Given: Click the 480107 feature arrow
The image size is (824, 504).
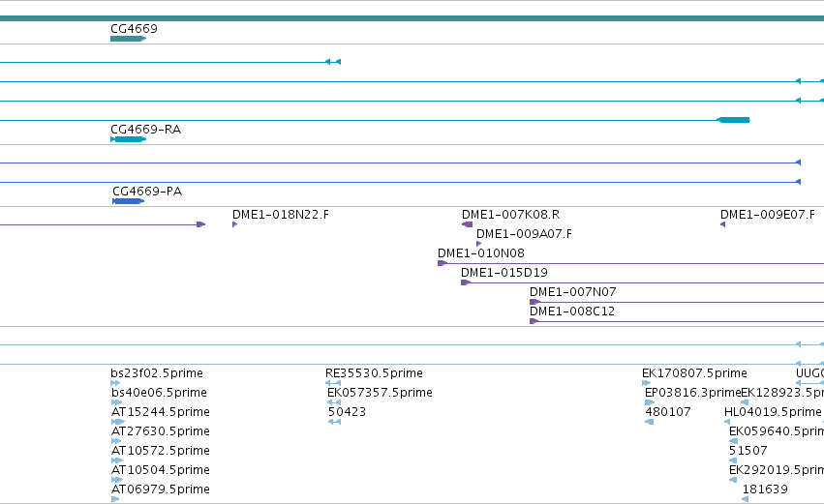Looking at the screenshot, I should pos(649,422).
